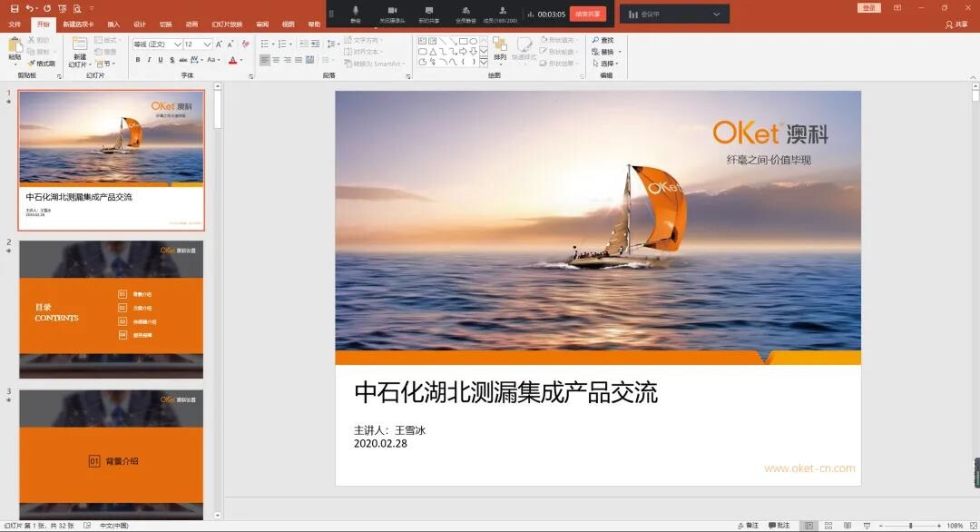Open the Arrange (排列) tool
980x532 pixels.
tap(499, 54)
